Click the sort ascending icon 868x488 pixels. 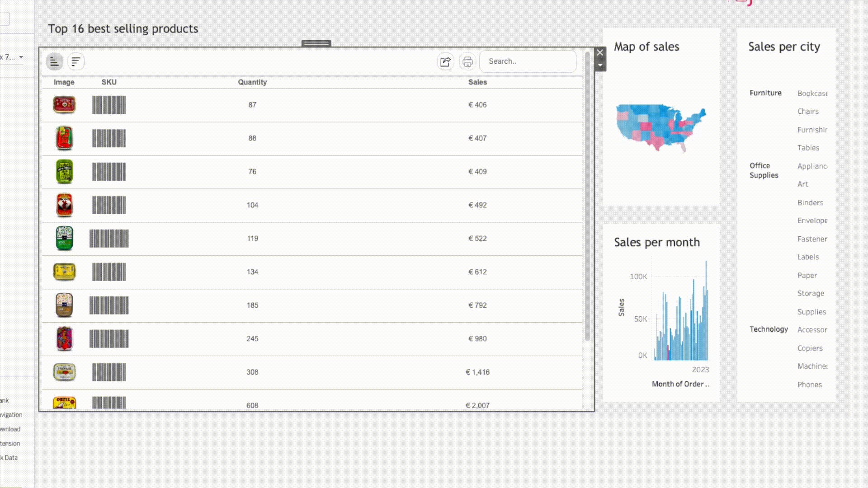(x=54, y=61)
